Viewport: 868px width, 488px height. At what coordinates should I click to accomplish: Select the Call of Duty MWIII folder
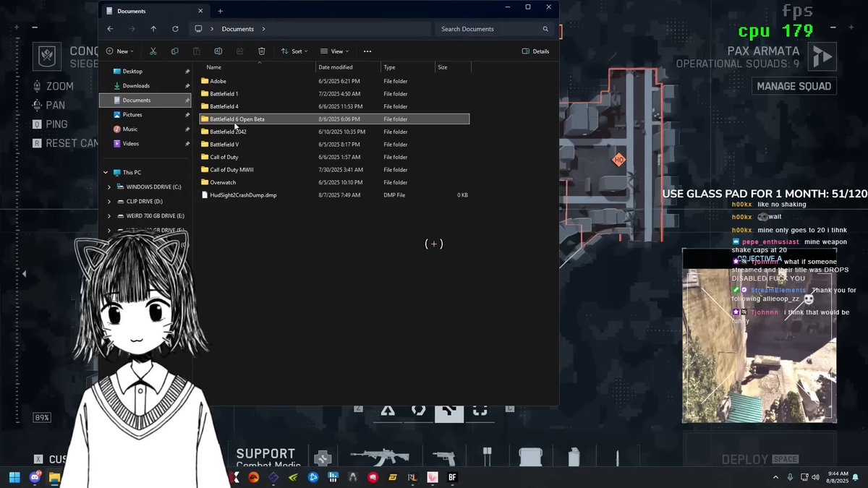point(335,170)
